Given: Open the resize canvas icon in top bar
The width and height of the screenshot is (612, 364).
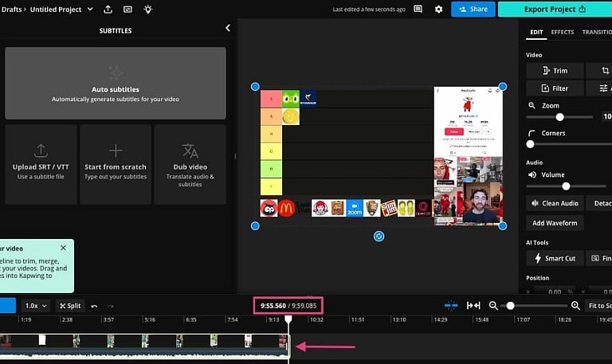Looking at the screenshot, I should pos(127,10).
